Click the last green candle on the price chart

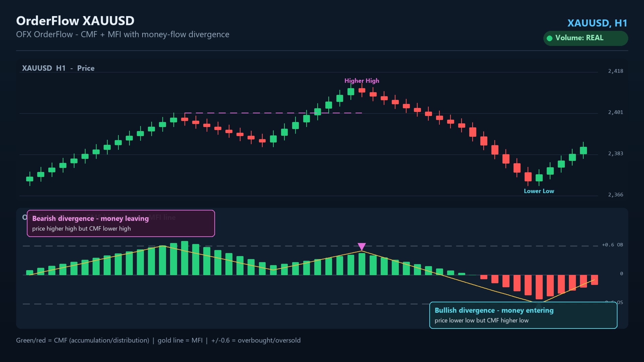583,150
